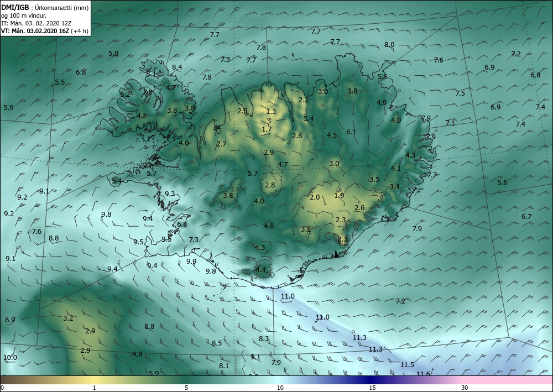Click the map value 8.5
The width and height of the screenshot is (553, 392).
217,343
